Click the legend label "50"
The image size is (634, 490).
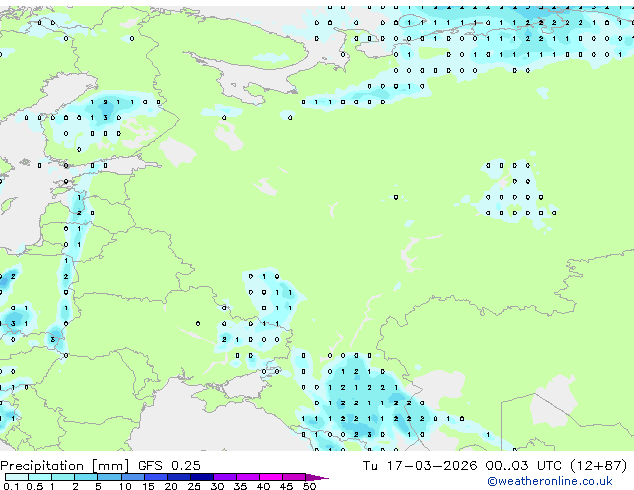[309, 486]
